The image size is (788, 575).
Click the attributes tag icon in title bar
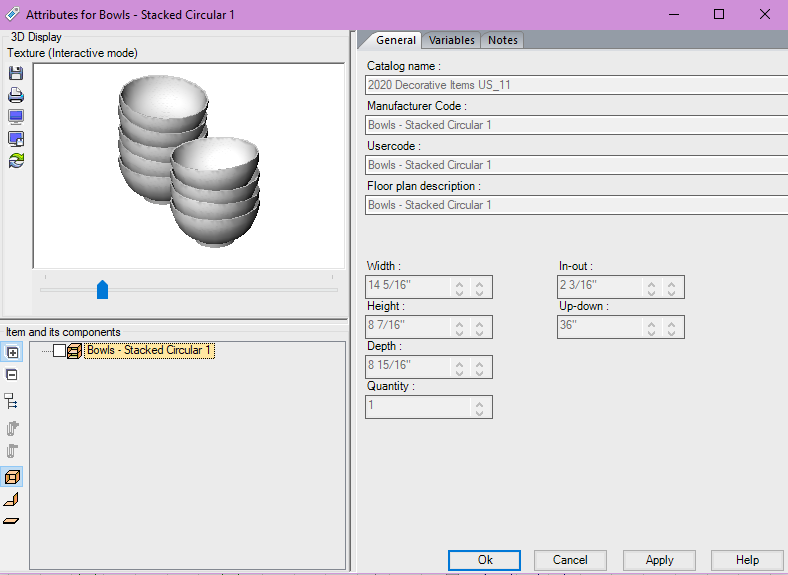pyautogui.click(x=12, y=14)
